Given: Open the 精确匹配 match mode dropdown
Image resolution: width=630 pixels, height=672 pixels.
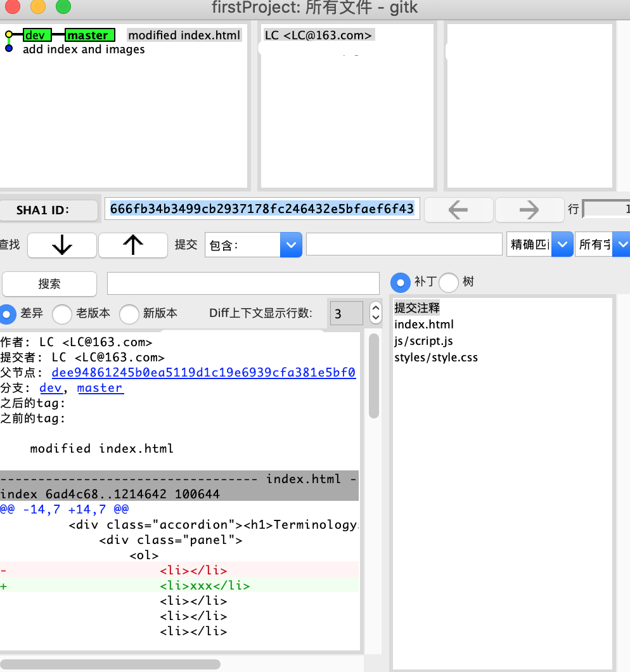Looking at the screenshot, I should tap(562, 245).
